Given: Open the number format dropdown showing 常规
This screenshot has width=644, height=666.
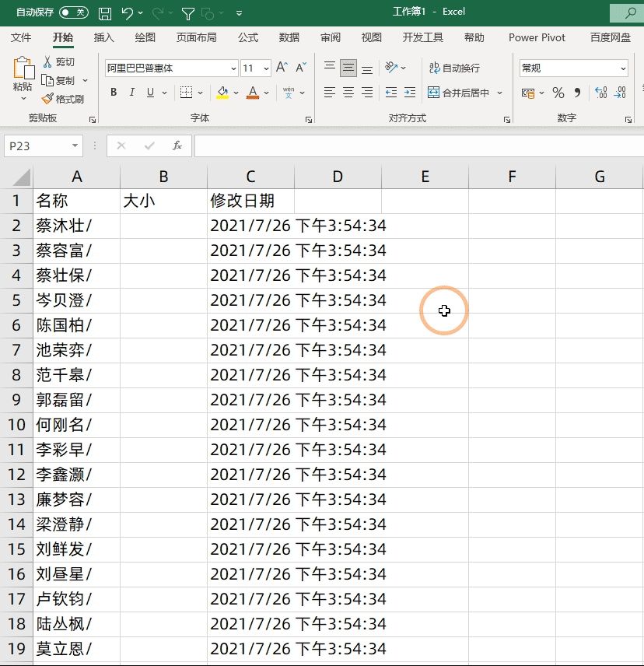Looking at the screenshot, I should click(x=623, y=68).
